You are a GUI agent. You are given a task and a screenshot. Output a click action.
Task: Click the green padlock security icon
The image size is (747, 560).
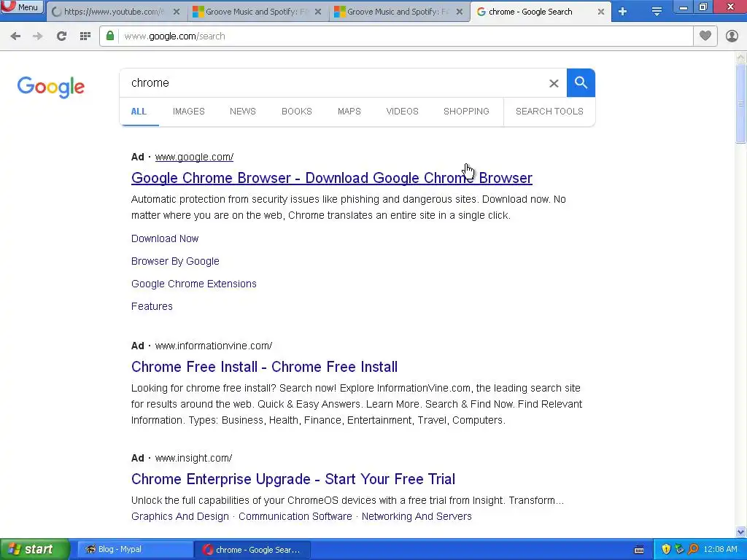(110, 36)
